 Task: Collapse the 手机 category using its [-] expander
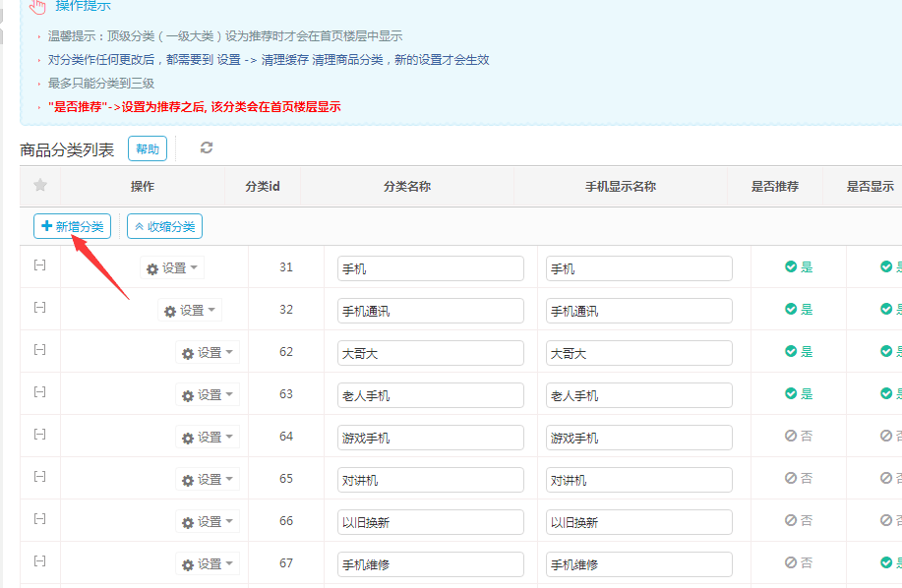click(x=39, y=266)
